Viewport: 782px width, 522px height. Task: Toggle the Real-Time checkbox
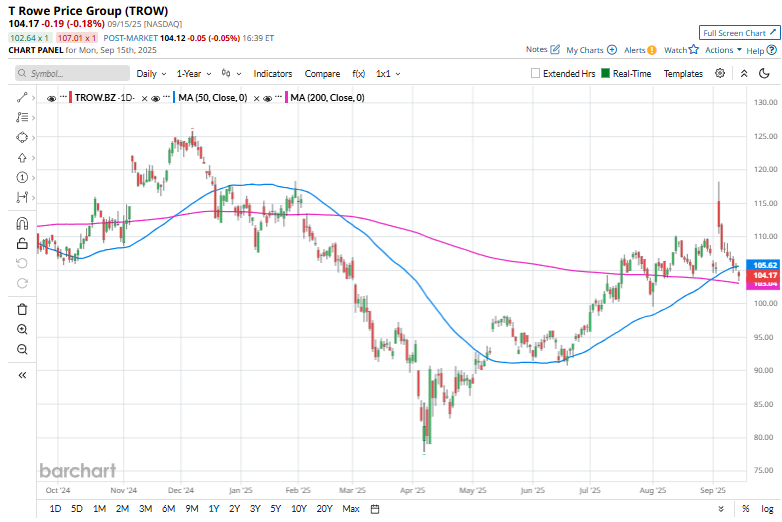605,73
